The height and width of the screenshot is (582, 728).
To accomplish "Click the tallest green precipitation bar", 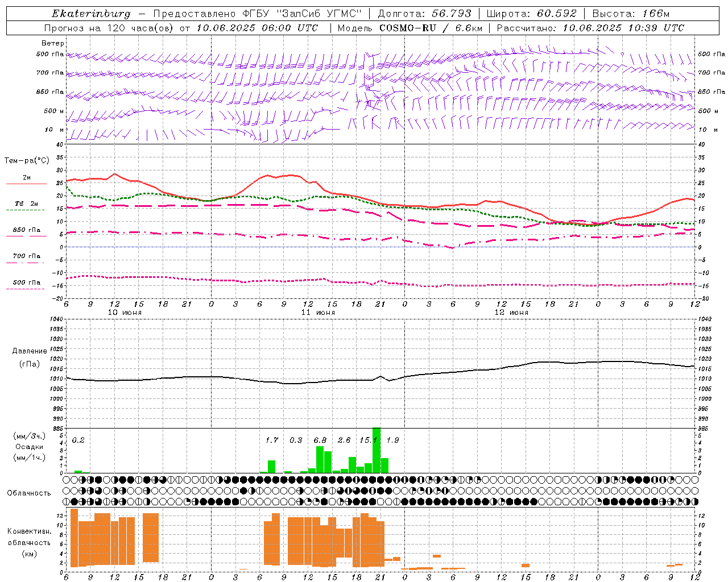I will coord(377,450).
